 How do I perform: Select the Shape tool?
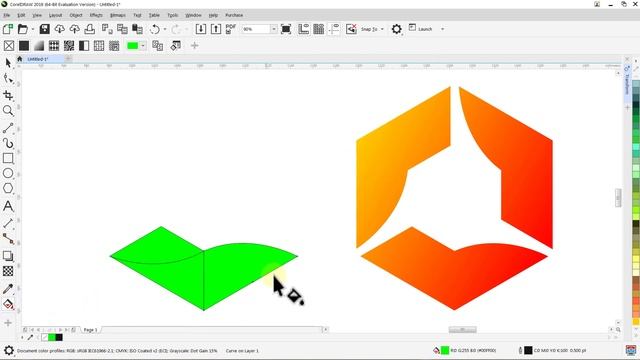point(8,78)
